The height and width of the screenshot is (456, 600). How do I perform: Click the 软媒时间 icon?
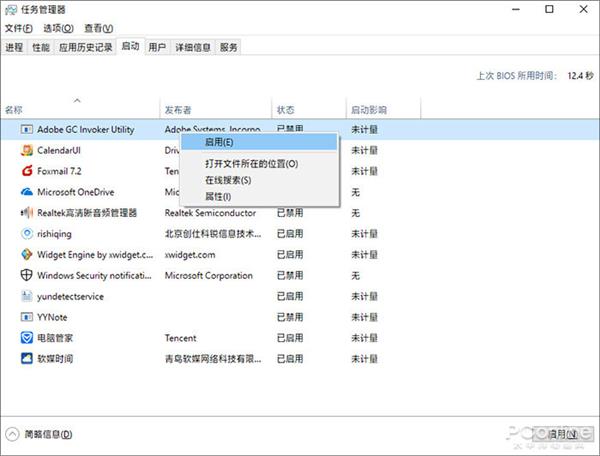pyautogui.click(x=26, y=358)
